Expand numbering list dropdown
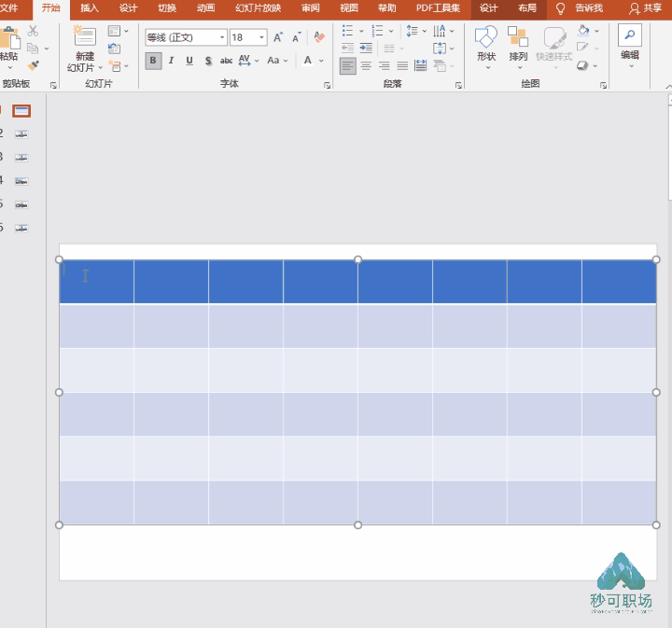This screenshot has height=628, width=672. tap(391, 31)
